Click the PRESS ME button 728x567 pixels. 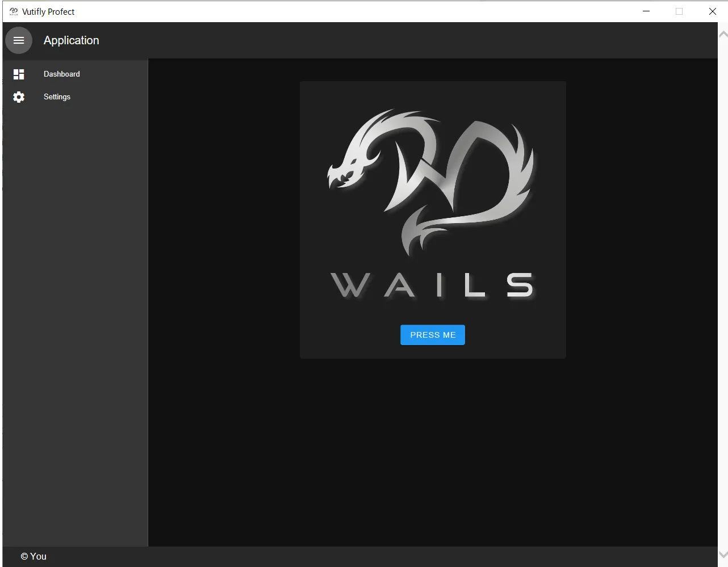point(433,335)
